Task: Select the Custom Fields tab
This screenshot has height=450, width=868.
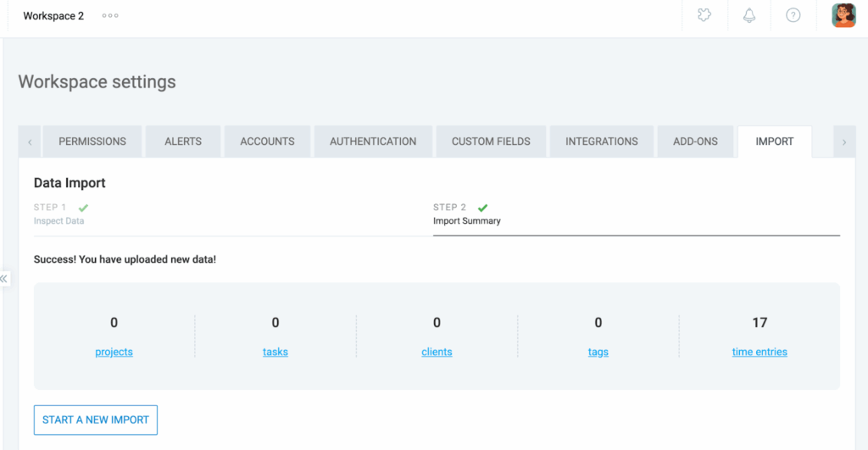Action: [x=491, y=142]
